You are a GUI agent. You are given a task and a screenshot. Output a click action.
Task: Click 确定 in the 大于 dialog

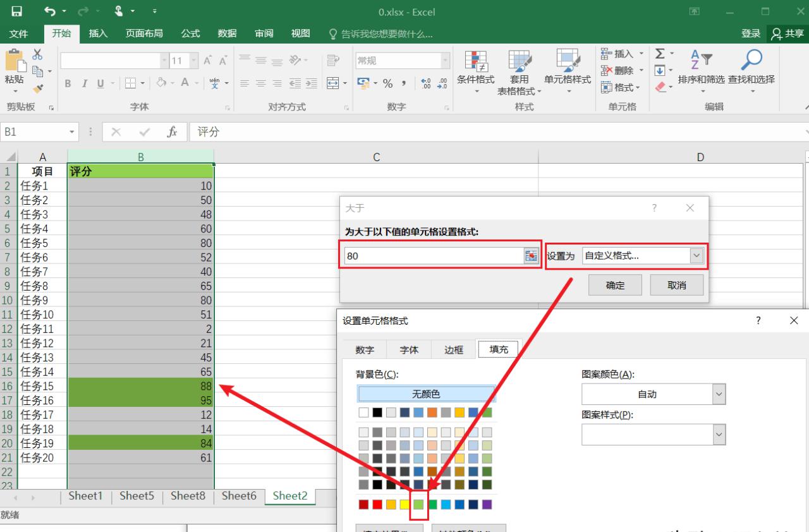click(615, 285)
